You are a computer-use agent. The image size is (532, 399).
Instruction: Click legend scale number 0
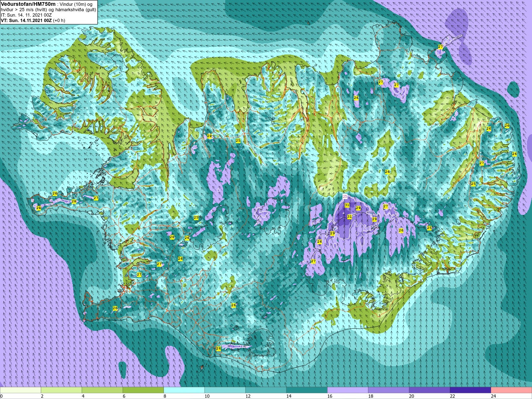pos(1,396)
